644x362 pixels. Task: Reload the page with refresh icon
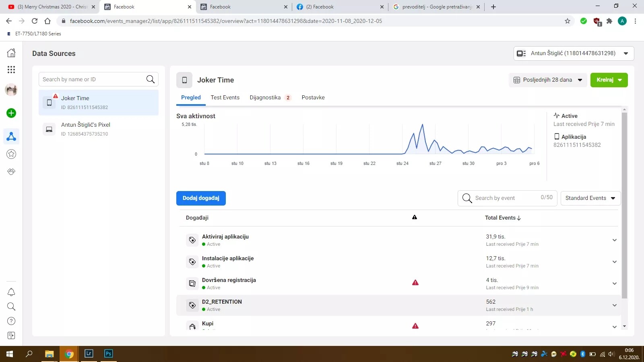click(35, 21)
